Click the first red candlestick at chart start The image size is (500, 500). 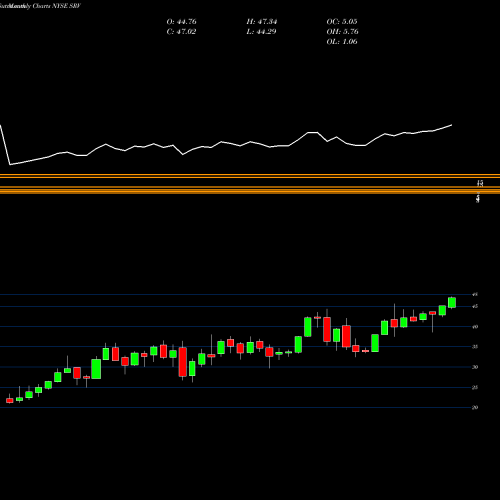tap(10, 400)
